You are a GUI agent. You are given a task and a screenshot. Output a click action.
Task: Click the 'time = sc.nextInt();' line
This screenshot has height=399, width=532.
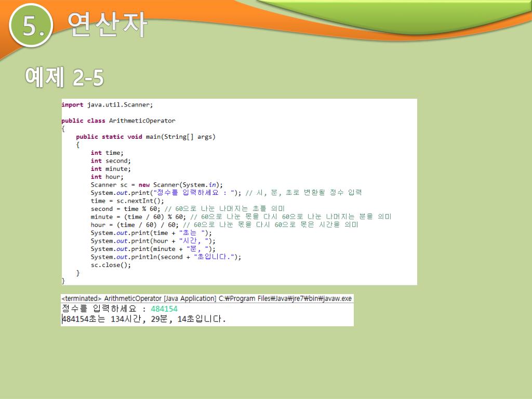click(x=127, y=201)
